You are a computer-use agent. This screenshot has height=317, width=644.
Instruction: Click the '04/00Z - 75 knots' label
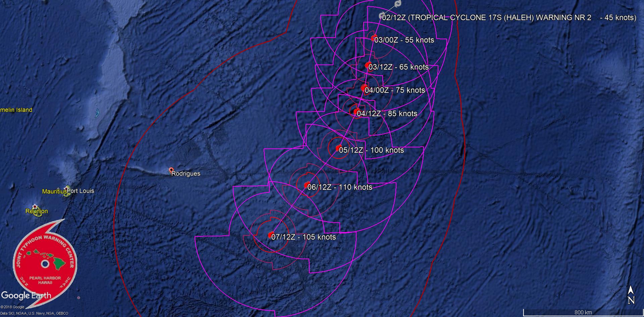pyautogui.click(x=395, y=90)
